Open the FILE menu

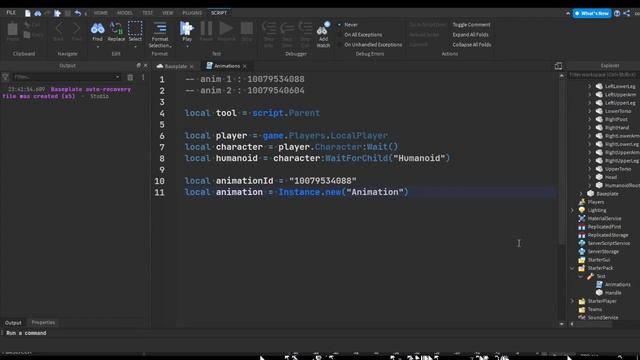(11, 13)
